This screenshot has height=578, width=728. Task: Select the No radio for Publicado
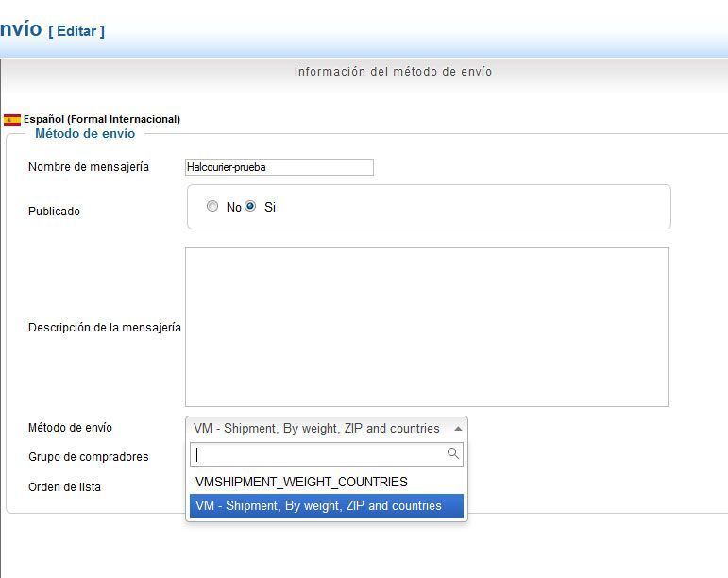[212, 206]
